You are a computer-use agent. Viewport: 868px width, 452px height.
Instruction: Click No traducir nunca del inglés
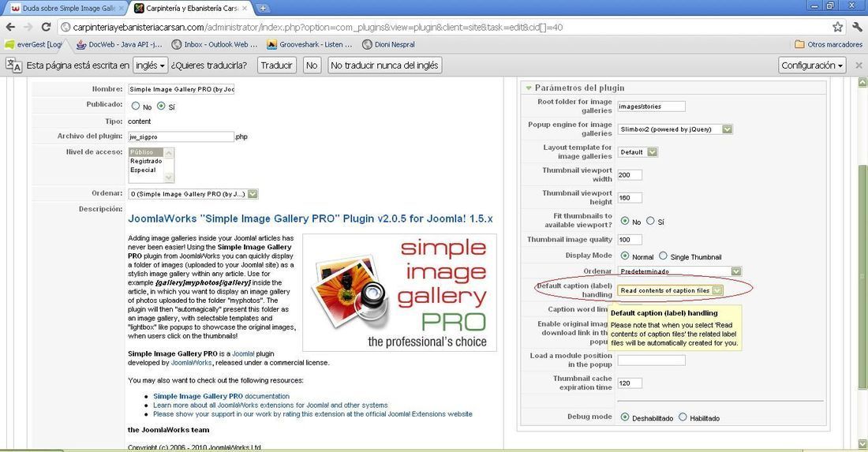[x=384, y=65]
